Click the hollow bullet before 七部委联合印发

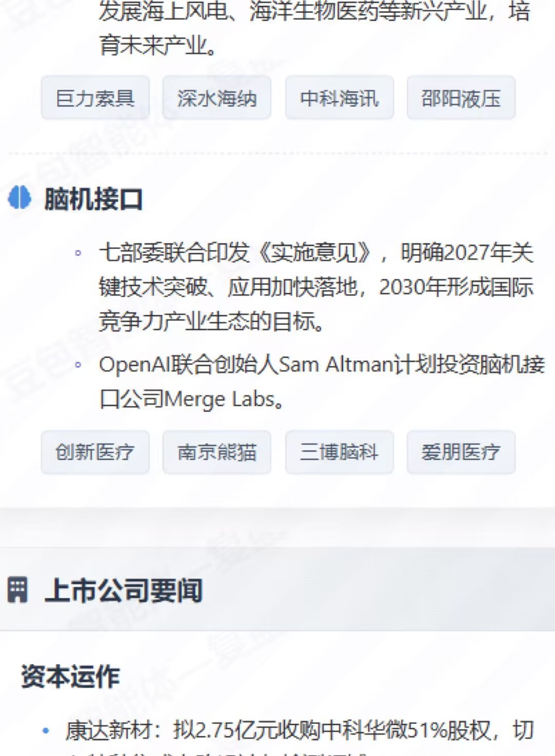click(78, 253)
